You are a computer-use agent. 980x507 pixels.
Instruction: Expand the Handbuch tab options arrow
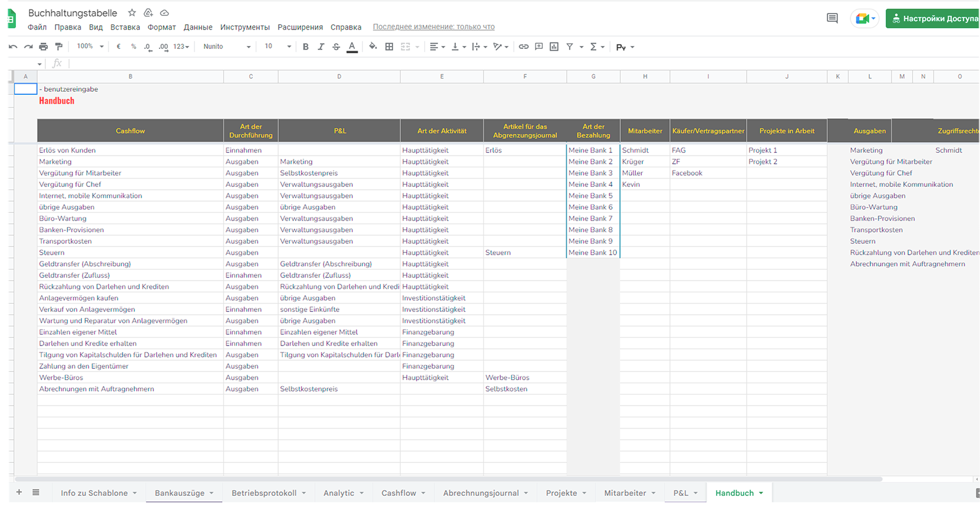pyautogui.click(x=761, y=493)
